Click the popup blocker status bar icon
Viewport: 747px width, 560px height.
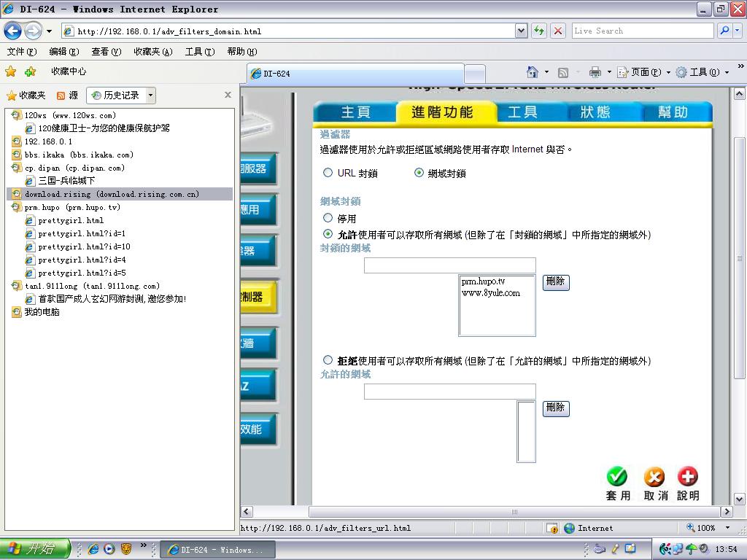[x=552, y=528]
